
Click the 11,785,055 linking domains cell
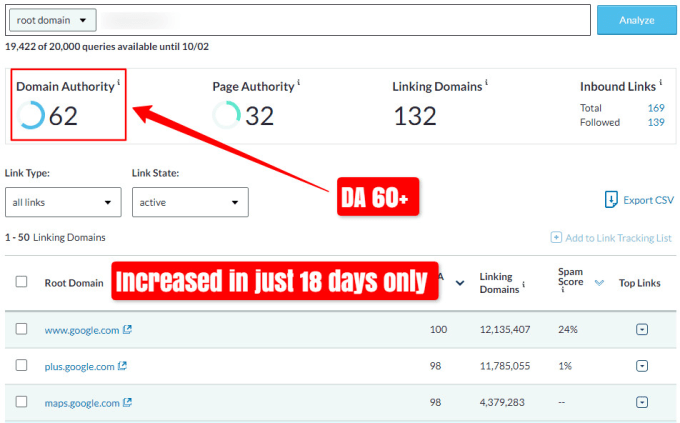click(x=505, y=366)
